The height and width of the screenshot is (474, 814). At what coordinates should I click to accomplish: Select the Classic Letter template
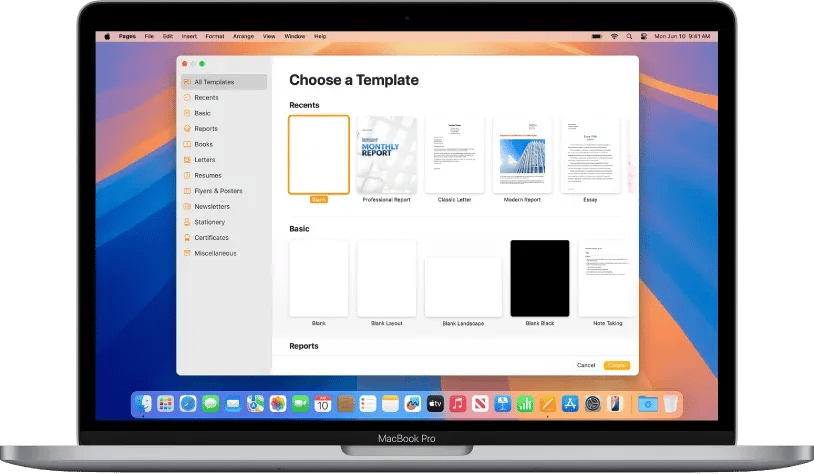click(x=454, y=155)
